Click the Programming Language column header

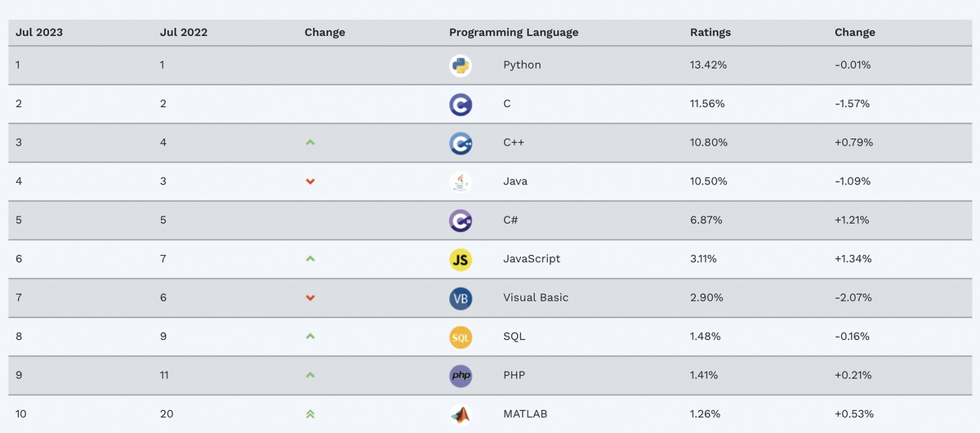point(514,33)
